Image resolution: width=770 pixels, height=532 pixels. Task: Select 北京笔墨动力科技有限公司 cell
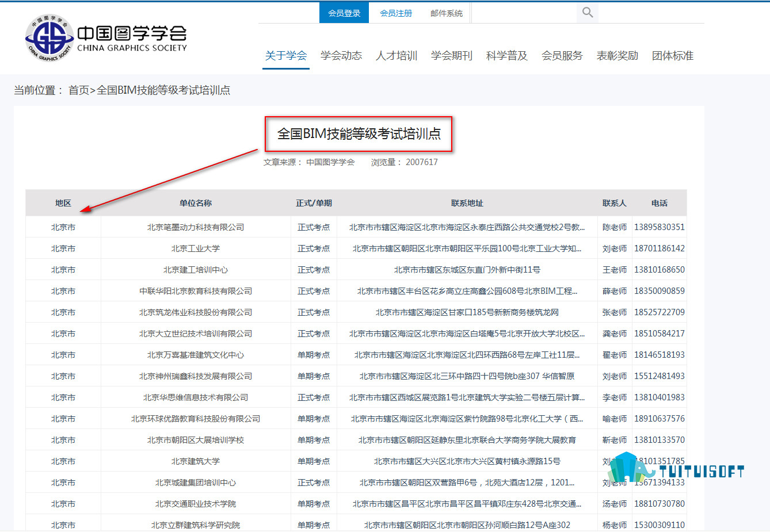click(x=196, y=227)
